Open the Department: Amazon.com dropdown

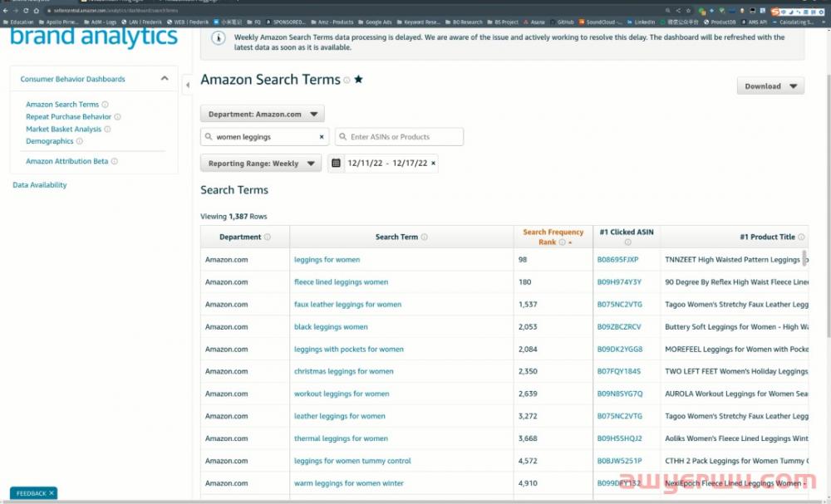tap(263, 115)
